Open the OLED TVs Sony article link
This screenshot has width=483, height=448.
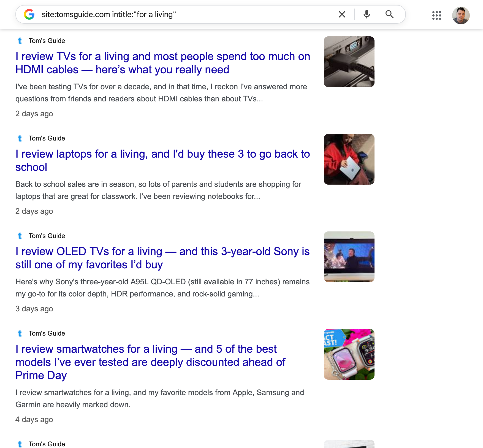162,258
